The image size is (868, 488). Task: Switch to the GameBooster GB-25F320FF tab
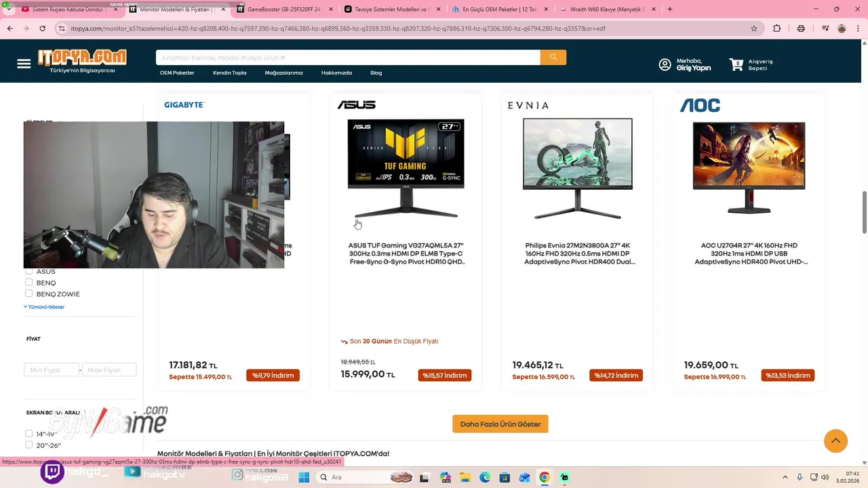(283, 9)
